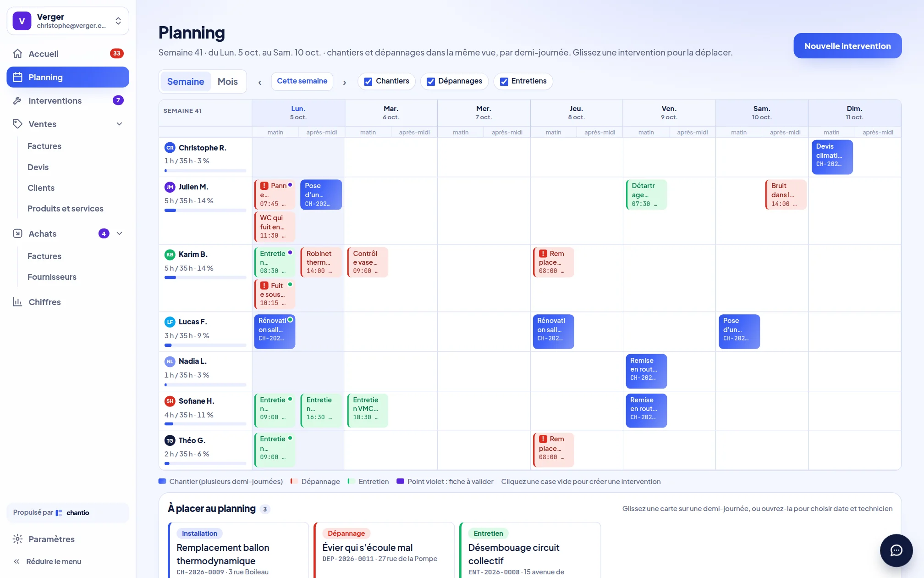The image size is (924, 578).
Task: Click the Achats arrow-box icon
Action: [17, 233]
